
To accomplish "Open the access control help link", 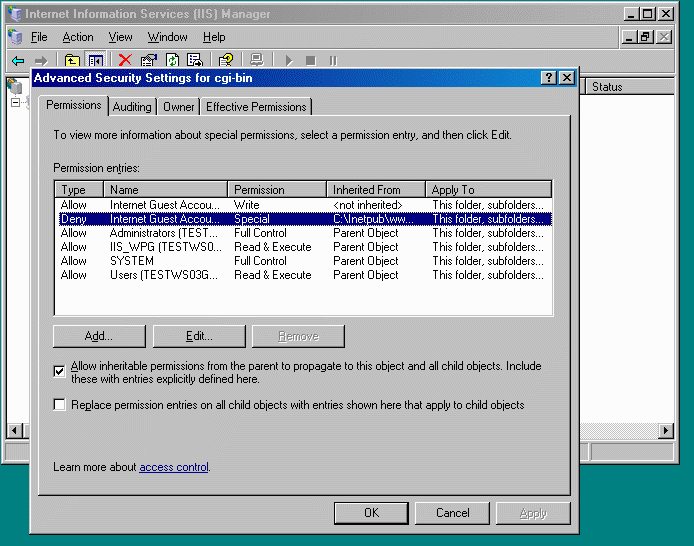I will pyautogui.click(x=174, y=467).
